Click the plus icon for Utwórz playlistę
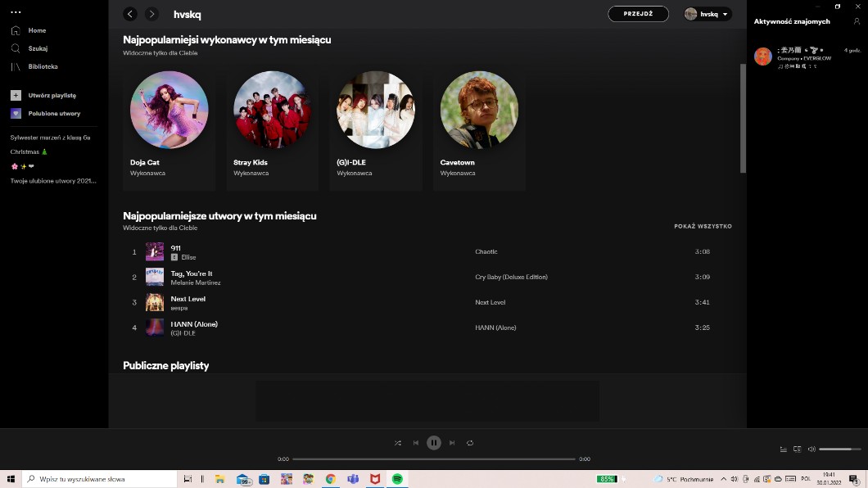 click(16, 95)
